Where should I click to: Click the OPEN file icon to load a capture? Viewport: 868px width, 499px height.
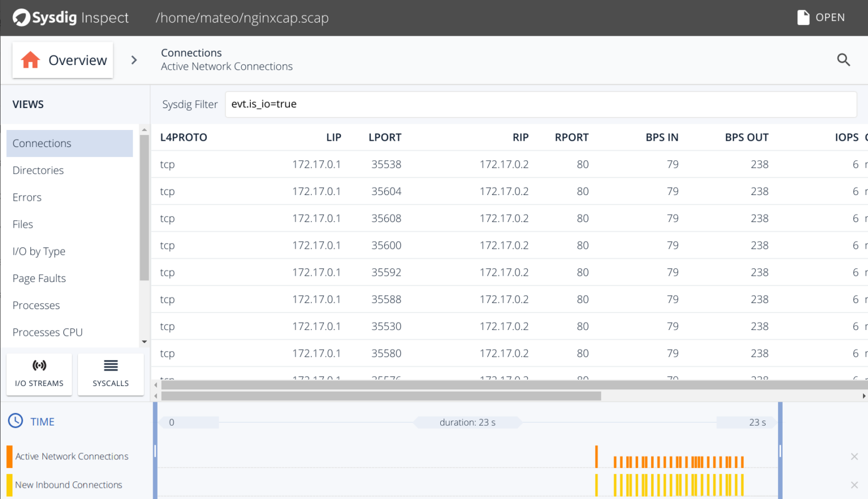(x=803, y=18)
